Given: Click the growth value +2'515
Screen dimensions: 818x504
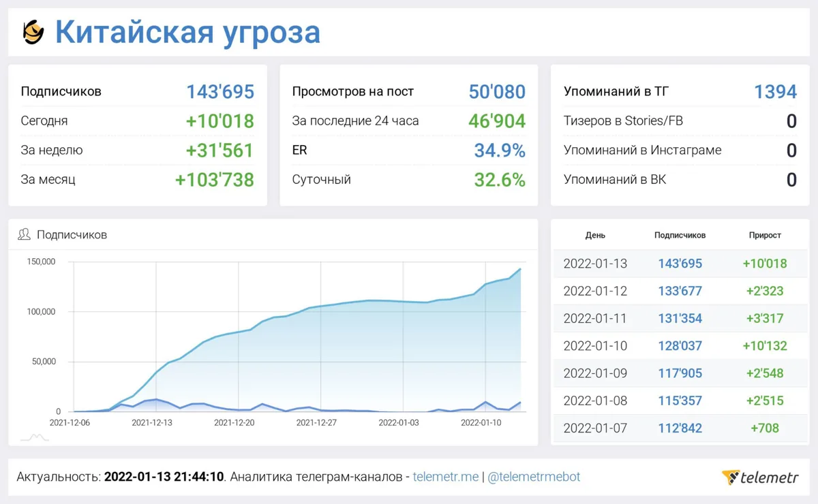Looking at the screenshot, I should [x=765, y=400].
